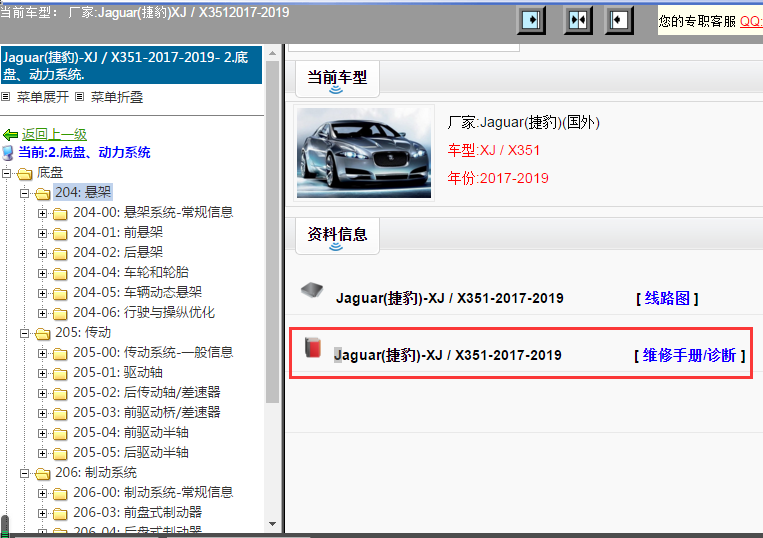
Task: Click the 菜单展开 menu expand icon
Action: pyautogui.click(x=6, y=97)
